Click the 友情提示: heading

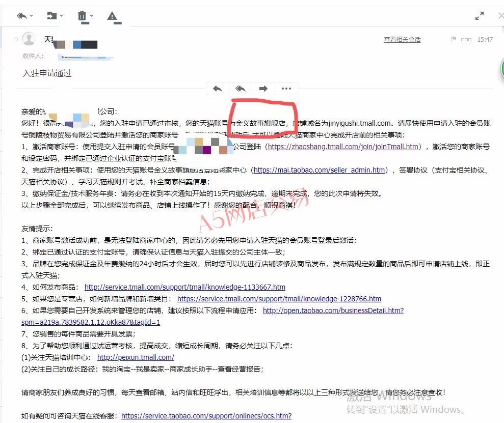[37, 229]
